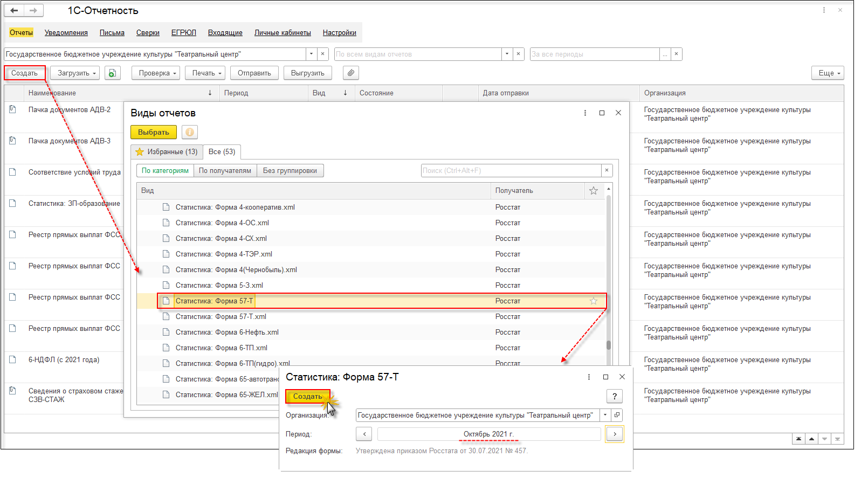Switch to Все (53) tab
The height and width of the screenshot is (485, 868).
click(222, 151)
